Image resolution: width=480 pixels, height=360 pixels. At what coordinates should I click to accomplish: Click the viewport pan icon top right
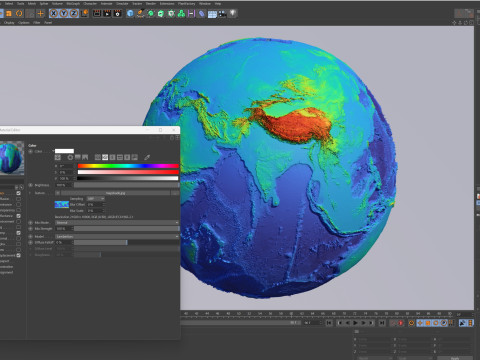[454, 23]
